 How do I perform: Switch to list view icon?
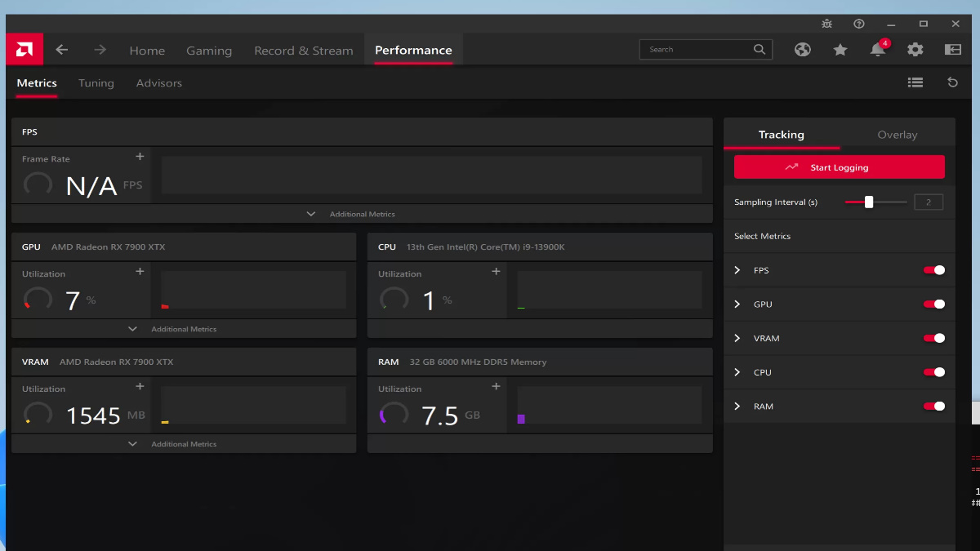pos(915,82)
